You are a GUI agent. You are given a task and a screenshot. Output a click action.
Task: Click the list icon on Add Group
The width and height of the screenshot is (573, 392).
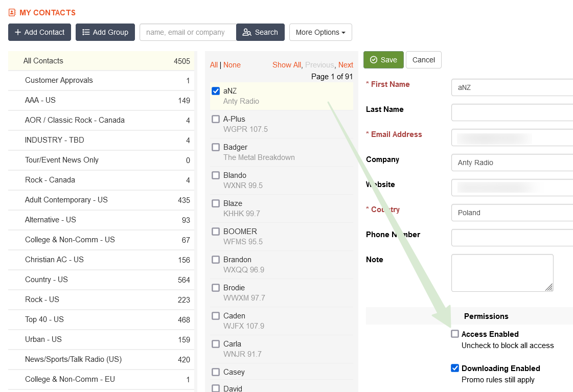coord(86,32)
